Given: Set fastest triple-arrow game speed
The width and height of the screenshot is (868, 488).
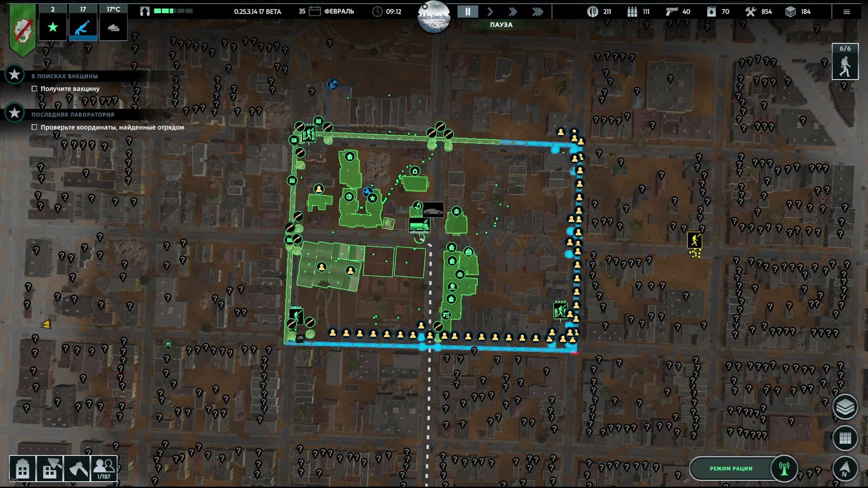Looking at the screenshot, I should tap(537, 12).
